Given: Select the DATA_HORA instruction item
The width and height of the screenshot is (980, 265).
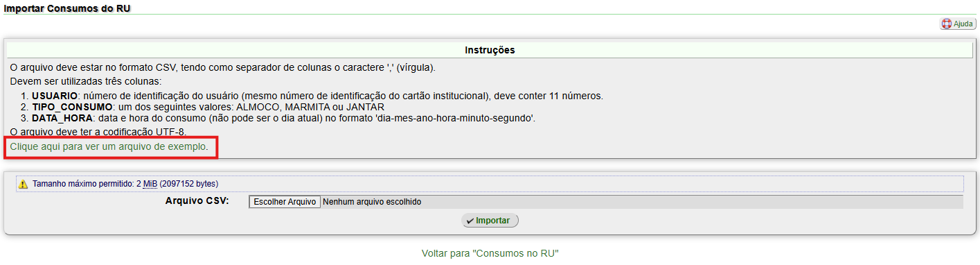Looking at the screenshot, I should point(283,118).
